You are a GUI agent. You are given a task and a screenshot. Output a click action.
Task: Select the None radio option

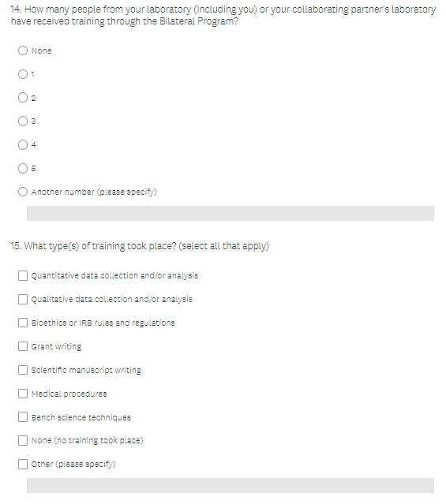tap(23, 50)
